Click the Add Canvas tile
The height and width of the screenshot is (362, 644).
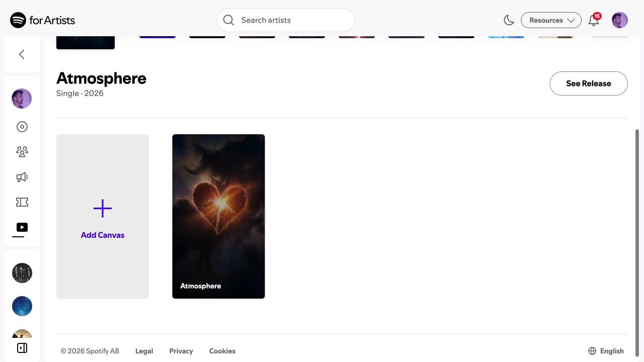(103, 216)
